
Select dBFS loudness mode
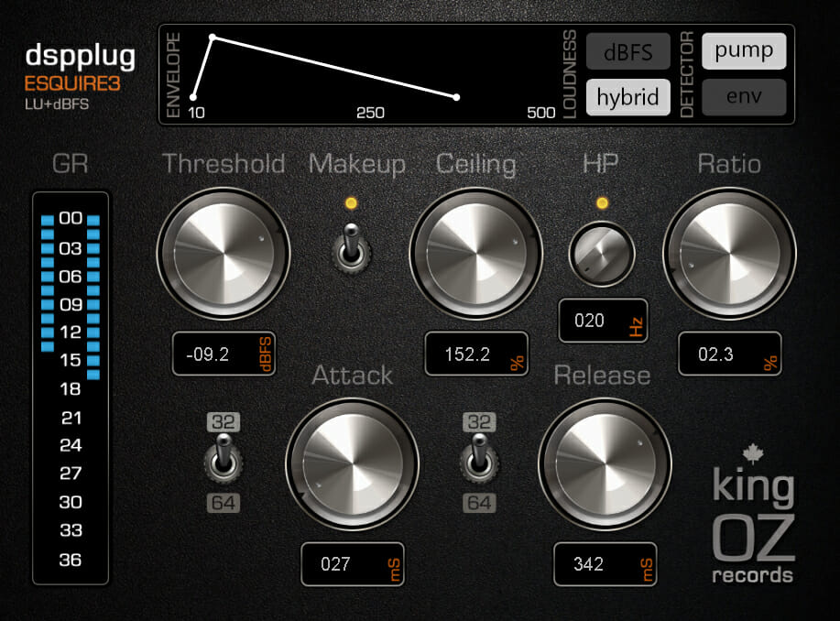pos(628,52)
